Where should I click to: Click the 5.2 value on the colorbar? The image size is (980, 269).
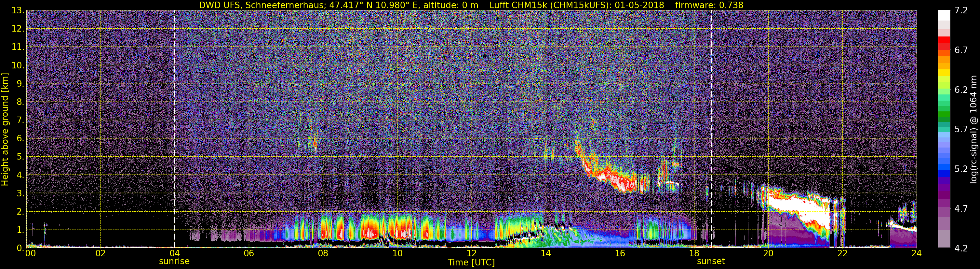[961, 169]
